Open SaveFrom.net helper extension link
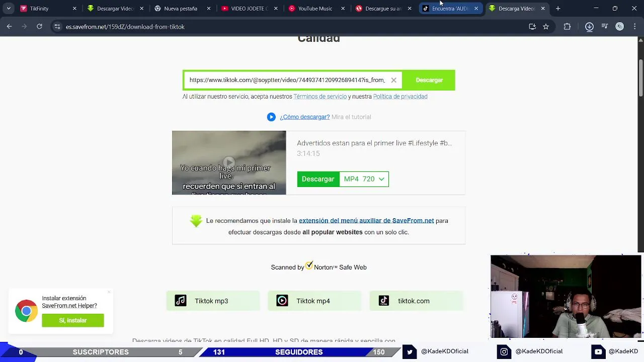The height and width of the screenshot is (362, 644). [x=366, y=221]
